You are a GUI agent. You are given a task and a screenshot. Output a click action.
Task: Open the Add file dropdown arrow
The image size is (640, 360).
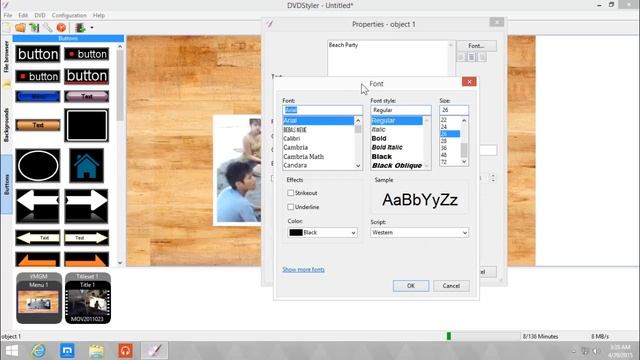pos(92,28)
